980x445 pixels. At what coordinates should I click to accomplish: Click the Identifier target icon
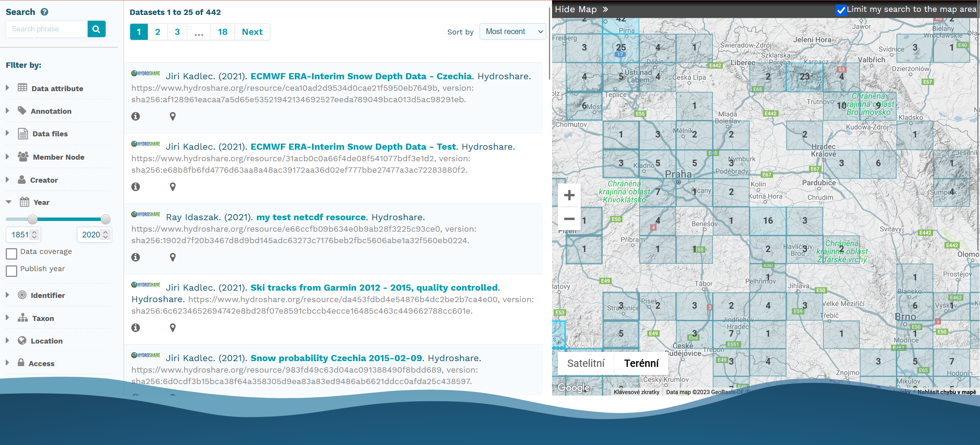[x=22, y=295]
